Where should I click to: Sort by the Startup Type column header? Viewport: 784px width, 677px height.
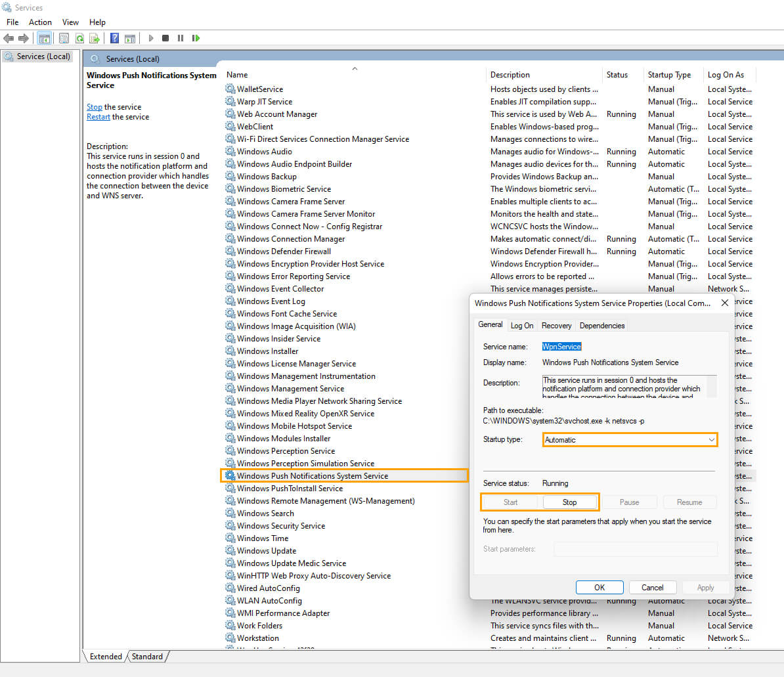click(x=673, y=74)
